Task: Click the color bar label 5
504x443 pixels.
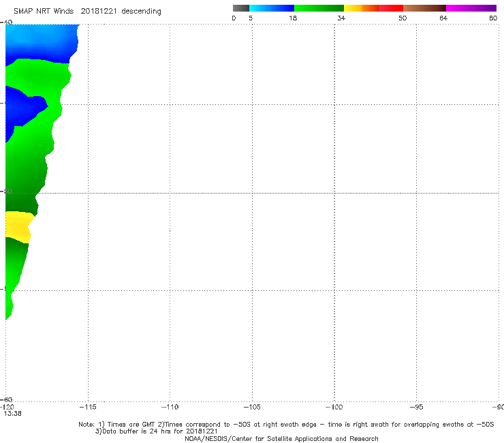Action: 251,18
